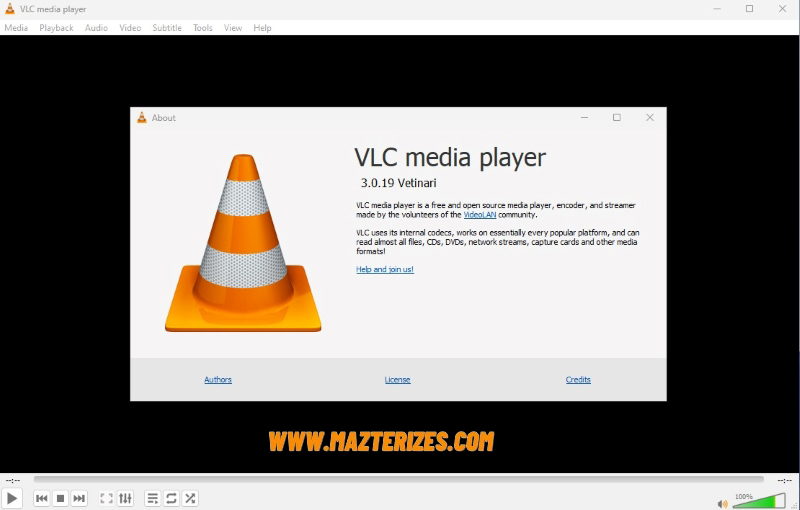The width and height of the screenshot is (800, 510).
Task: Click the 'Help and join us!' link
Action: pyautogui.click(x=385, y=269)
